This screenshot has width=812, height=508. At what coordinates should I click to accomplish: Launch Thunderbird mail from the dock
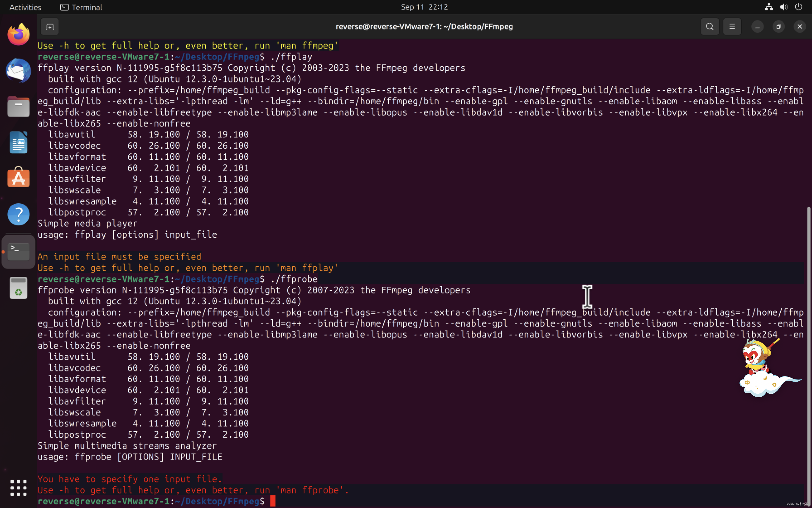18,71
